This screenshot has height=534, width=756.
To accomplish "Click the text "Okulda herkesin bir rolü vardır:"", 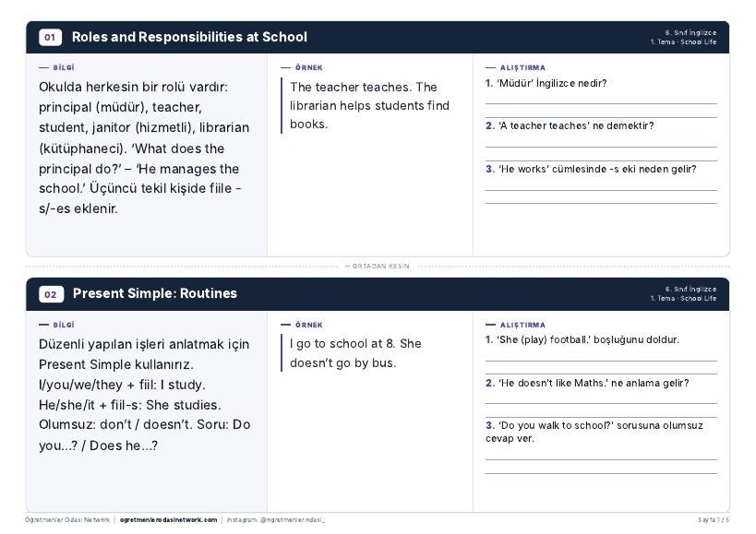I will tap(134, 87).
